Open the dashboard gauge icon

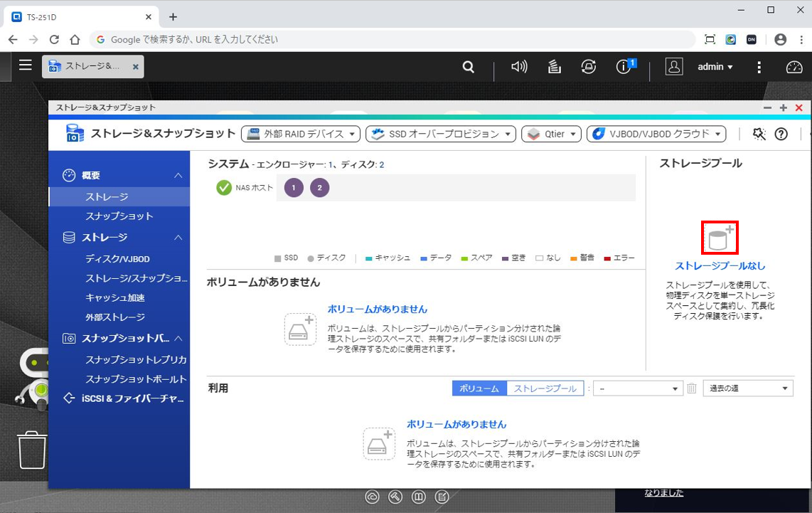(794, 67)
